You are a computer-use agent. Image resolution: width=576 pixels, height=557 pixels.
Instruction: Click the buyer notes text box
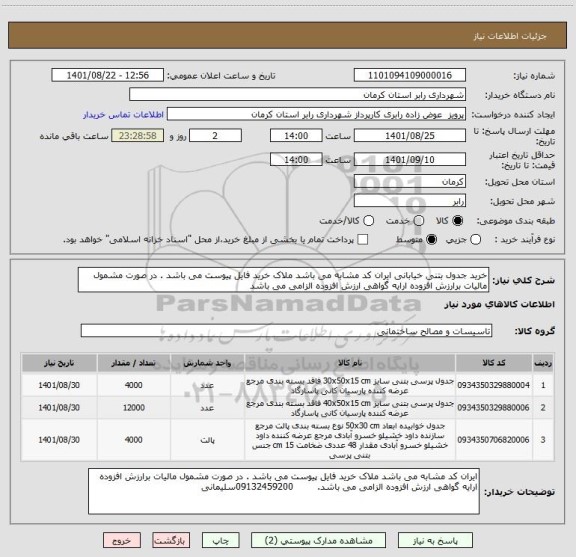click(284, 491)
